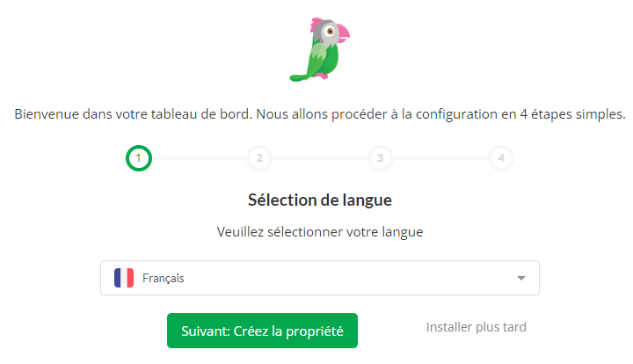Click the Bienvenue welcome message text
The height and width of the screenshot is (364, 633).
320,114
